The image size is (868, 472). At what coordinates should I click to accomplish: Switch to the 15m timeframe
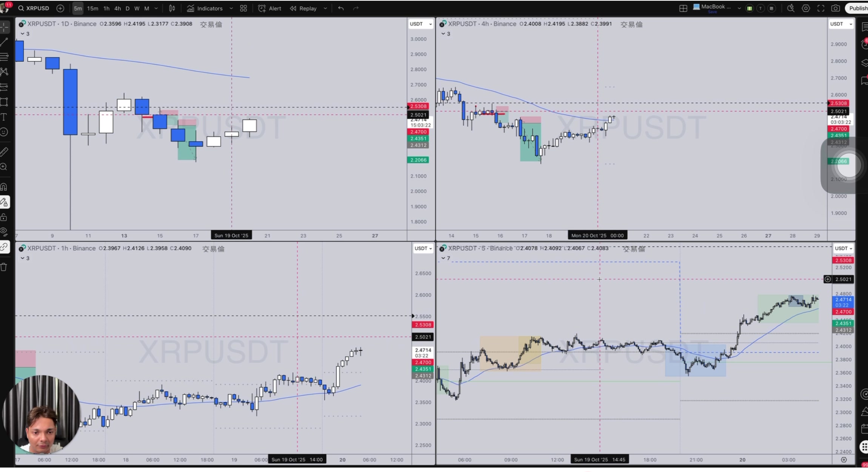tap(92, 8)
